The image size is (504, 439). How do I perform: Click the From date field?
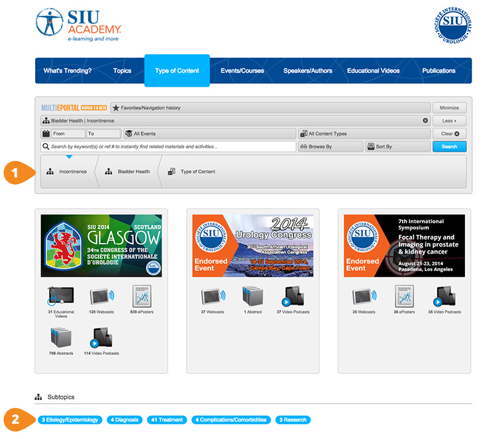(x=68, y=133)
